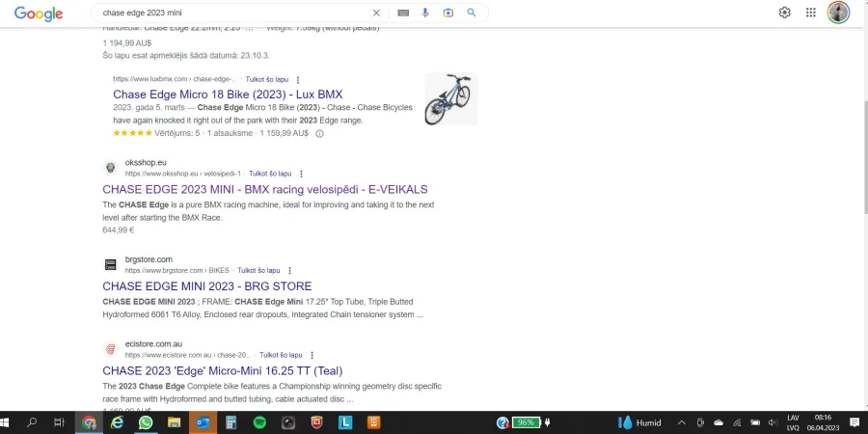Translate the luxbmx.com page link

click(x=267, y=80)
